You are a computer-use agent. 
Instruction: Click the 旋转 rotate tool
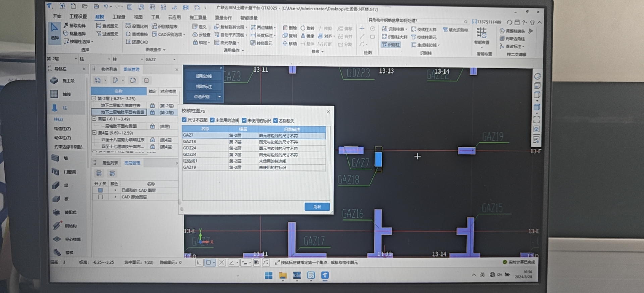307,28
